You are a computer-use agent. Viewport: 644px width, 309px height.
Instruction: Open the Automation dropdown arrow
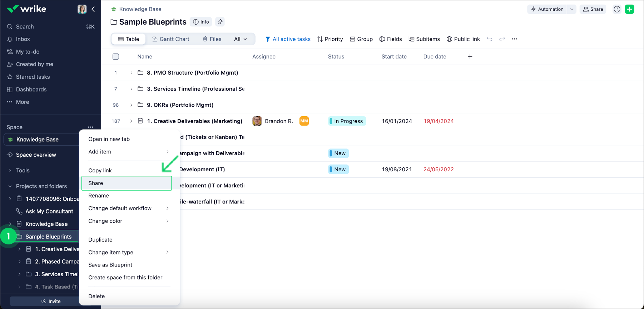coord(572,9)
